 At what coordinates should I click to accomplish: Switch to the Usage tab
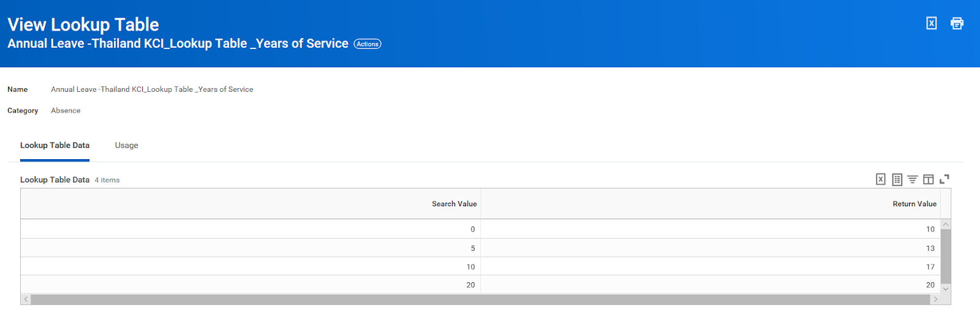coord(126,146)
